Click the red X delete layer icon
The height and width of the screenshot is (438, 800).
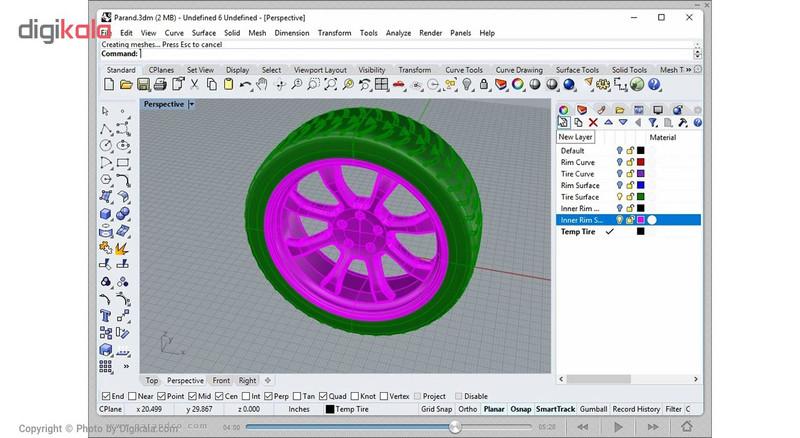pos(593,123)
